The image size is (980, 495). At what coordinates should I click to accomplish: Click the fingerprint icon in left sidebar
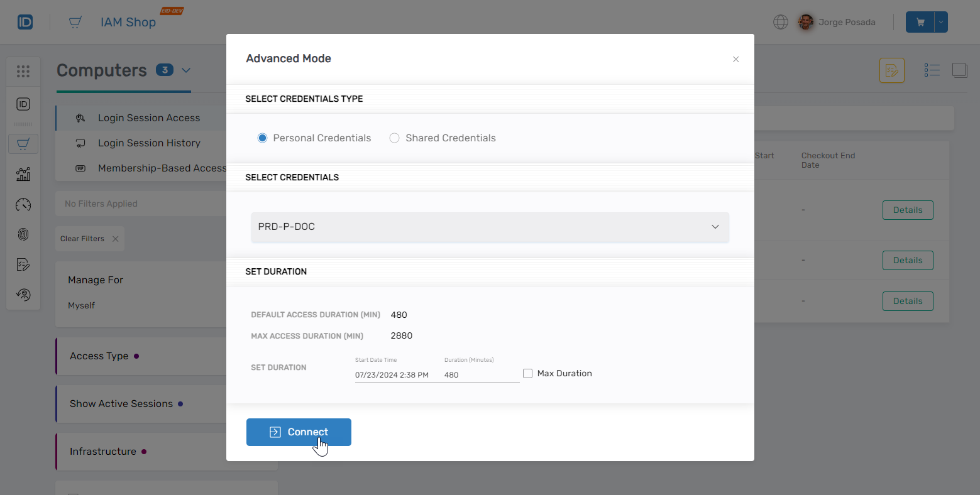(x=23, y=234)
